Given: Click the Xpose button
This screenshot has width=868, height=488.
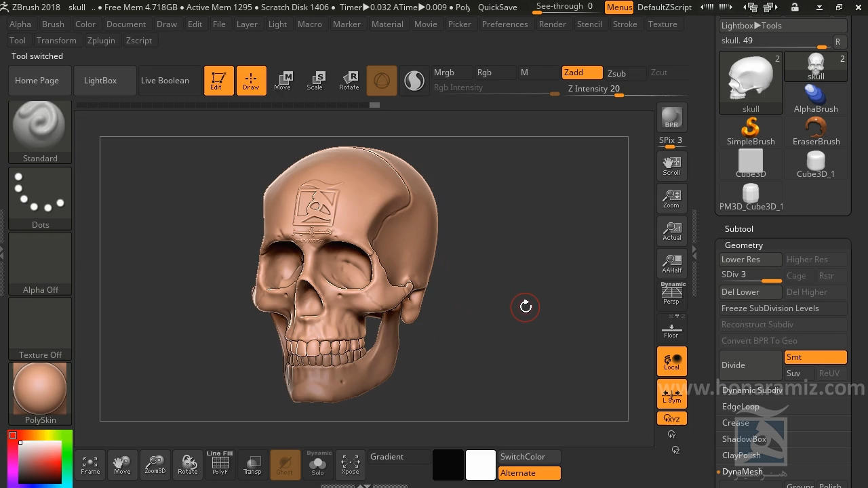Looking at the screenshot, I should click(350, 464).
